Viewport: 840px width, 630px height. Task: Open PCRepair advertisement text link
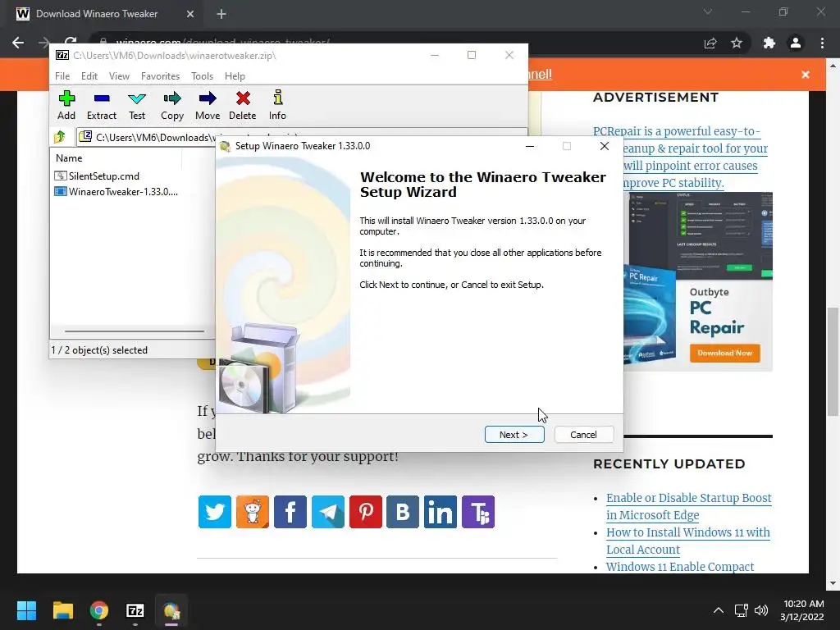(x=680, y=157)
